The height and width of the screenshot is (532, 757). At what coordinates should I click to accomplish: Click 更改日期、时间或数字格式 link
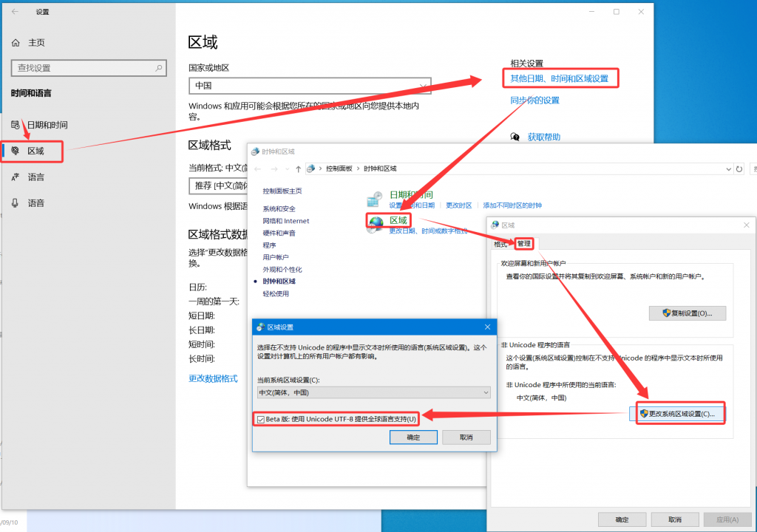point(428,231)
